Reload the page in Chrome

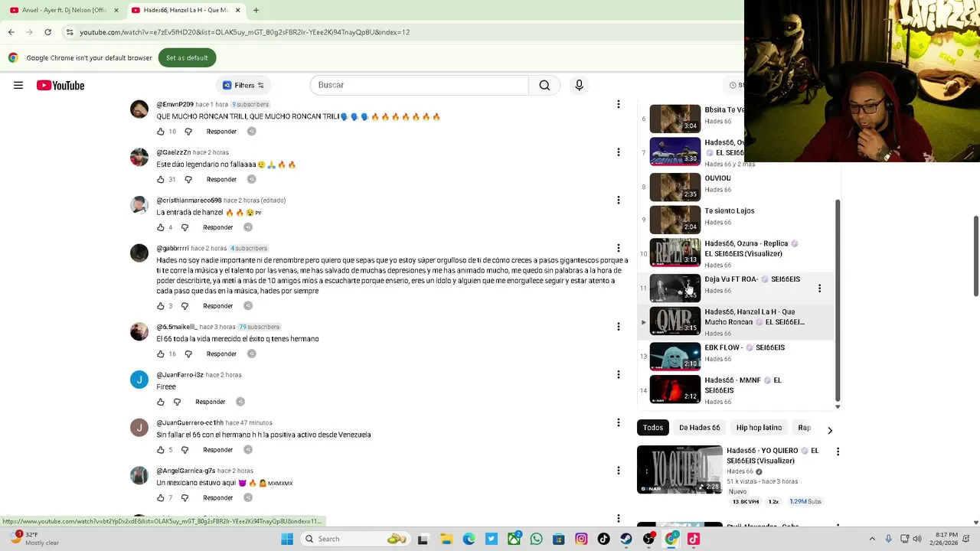(47, 32)
